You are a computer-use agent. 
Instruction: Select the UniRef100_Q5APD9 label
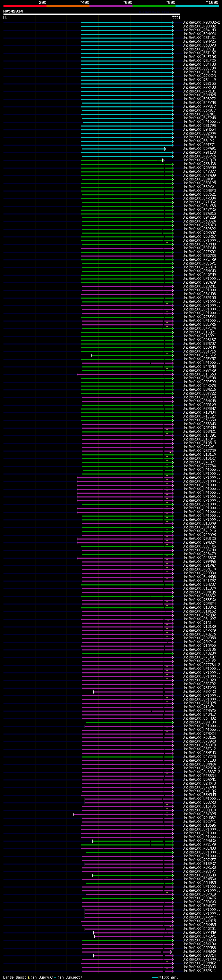pyautogui.click(x=199, y=168)
